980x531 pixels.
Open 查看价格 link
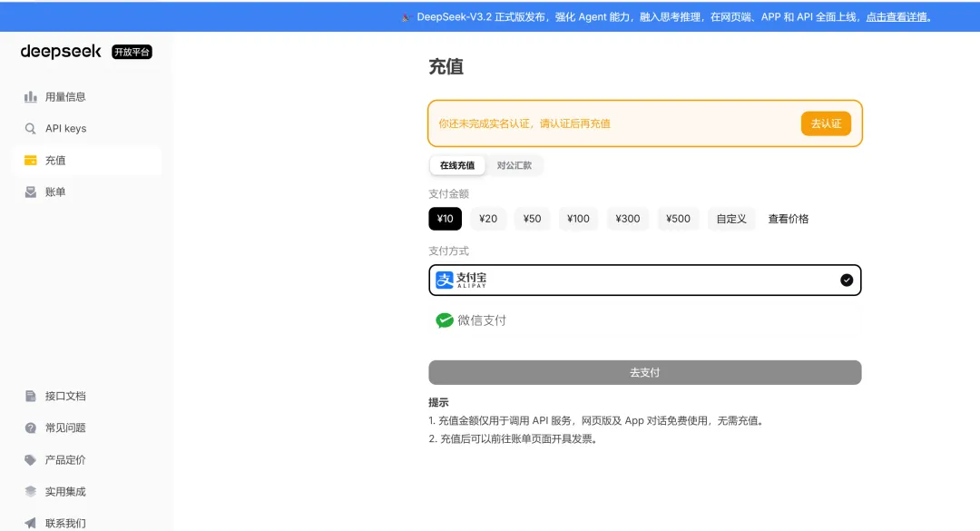pyautogui.click(x=789, y=219)
